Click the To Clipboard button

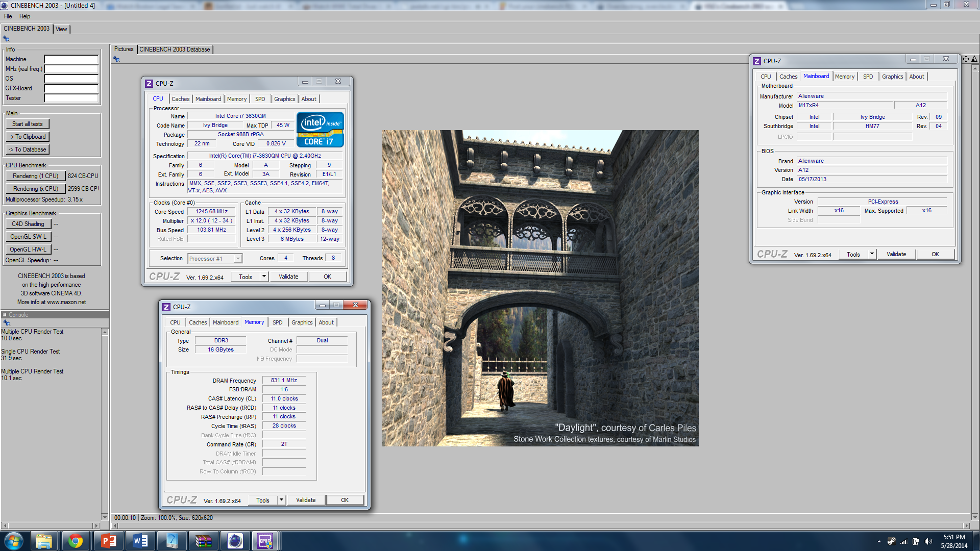tap(28, 137)
